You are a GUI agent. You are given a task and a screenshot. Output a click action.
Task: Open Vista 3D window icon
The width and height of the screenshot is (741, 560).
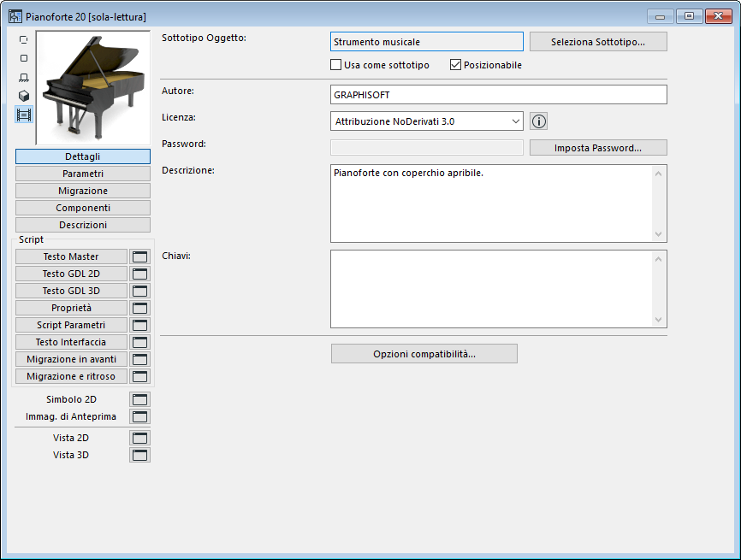pos(139,455)
